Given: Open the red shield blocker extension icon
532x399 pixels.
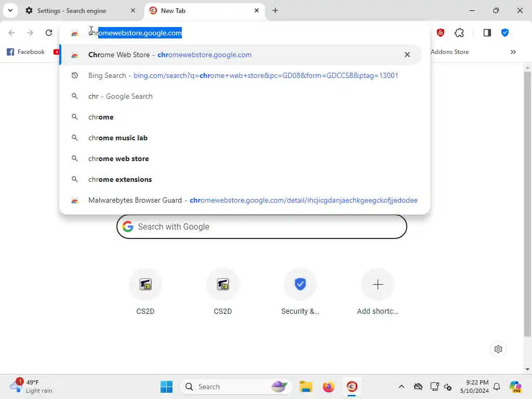Looking at the screenshot, I should tap(441, 33).
